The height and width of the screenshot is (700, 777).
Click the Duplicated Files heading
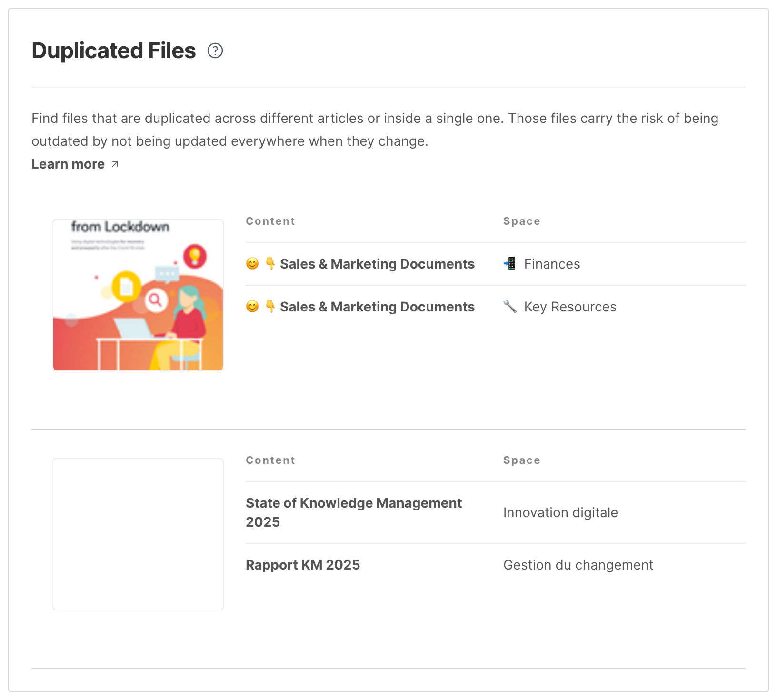click(114, 50)
